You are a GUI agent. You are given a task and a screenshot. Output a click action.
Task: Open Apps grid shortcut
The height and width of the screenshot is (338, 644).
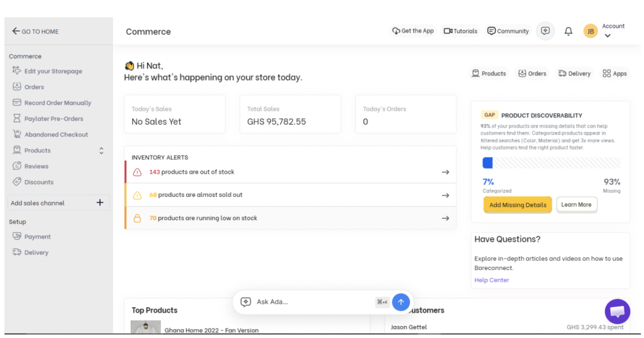pyautogui.click(x=614, y=74)
